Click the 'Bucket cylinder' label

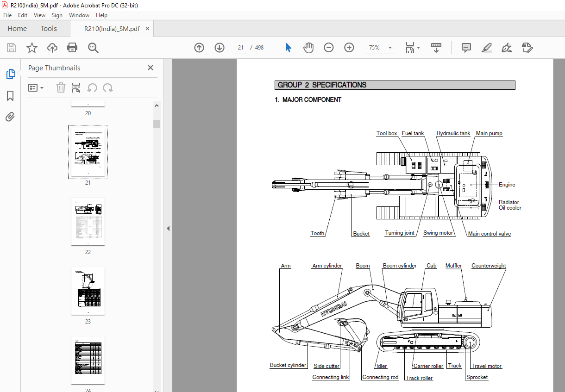[288, 365]
